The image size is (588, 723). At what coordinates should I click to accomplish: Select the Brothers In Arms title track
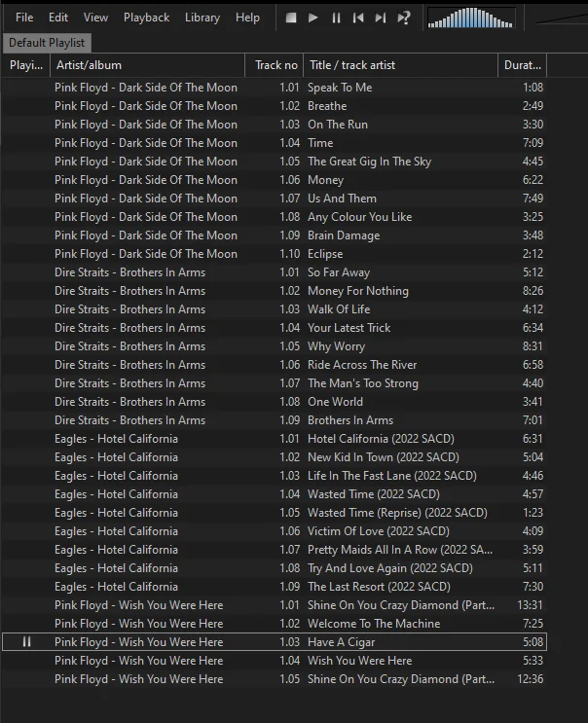tap(275, 420)
